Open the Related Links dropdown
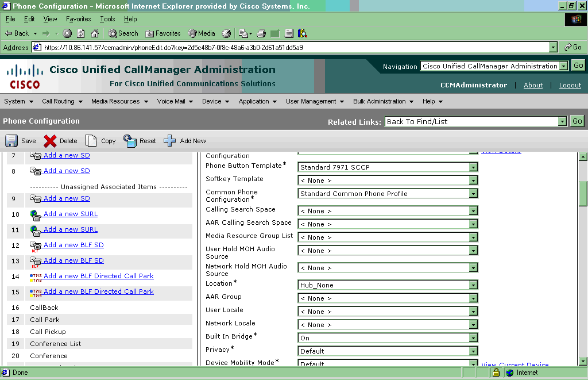 (x=475, y=121)
